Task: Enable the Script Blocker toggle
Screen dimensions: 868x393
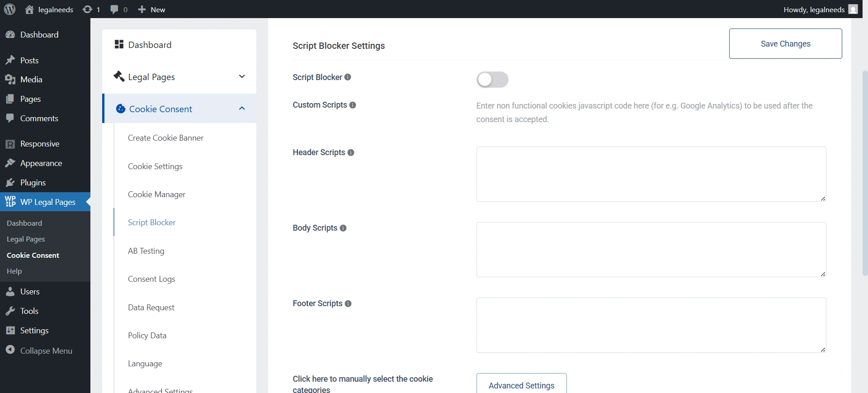Action: [x=492, y=80]
